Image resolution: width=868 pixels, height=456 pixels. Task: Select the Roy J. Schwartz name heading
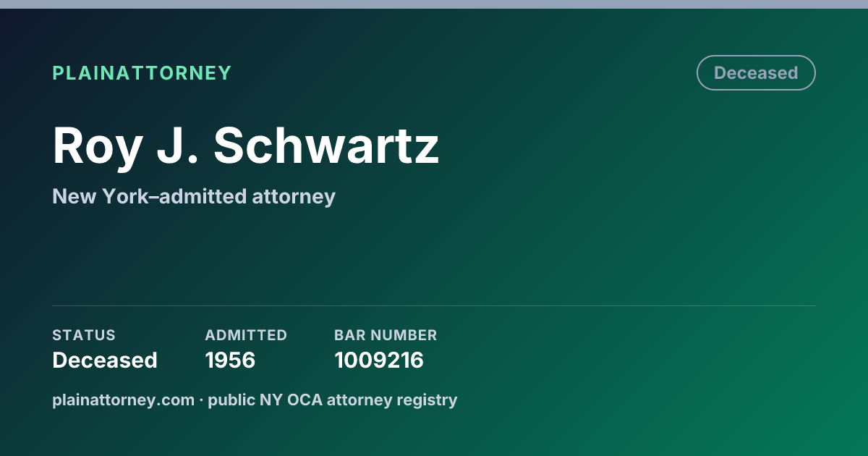(246, 145)
